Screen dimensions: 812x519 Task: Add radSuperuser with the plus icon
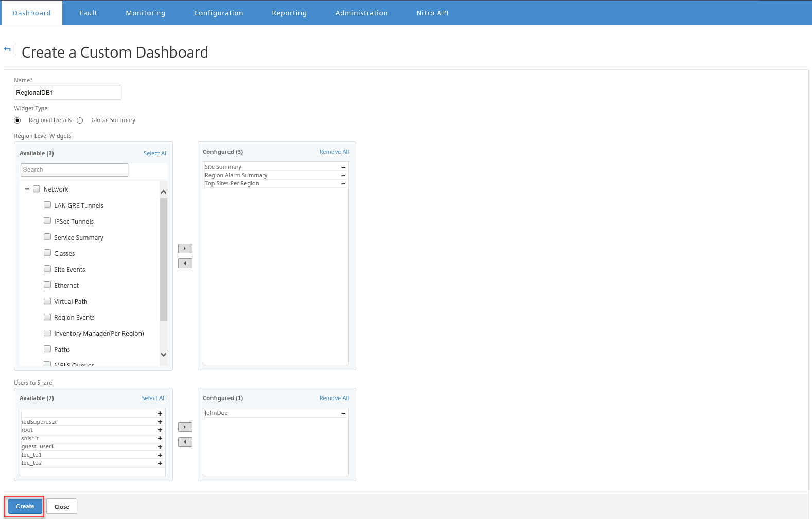(160, 422)
